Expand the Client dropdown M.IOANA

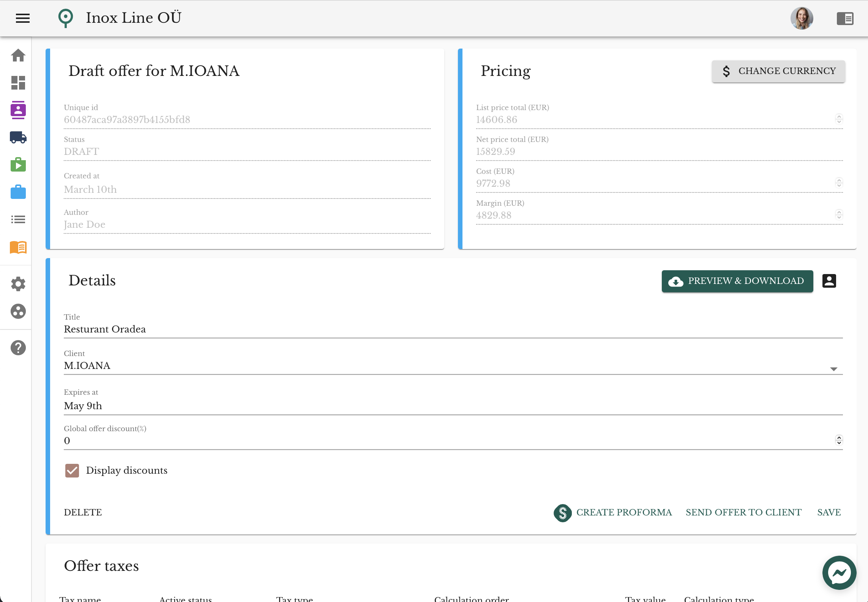(x=833, y=369)
